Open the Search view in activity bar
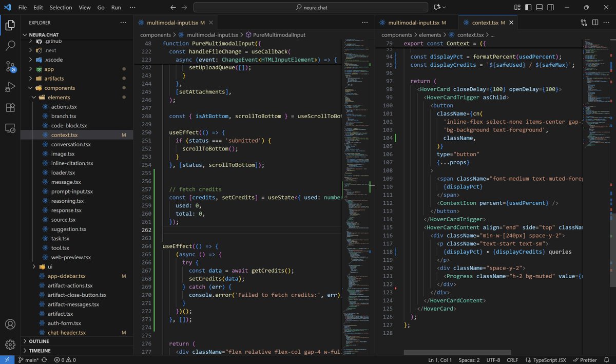The image size is (616, 364). (x=10, y=45)
